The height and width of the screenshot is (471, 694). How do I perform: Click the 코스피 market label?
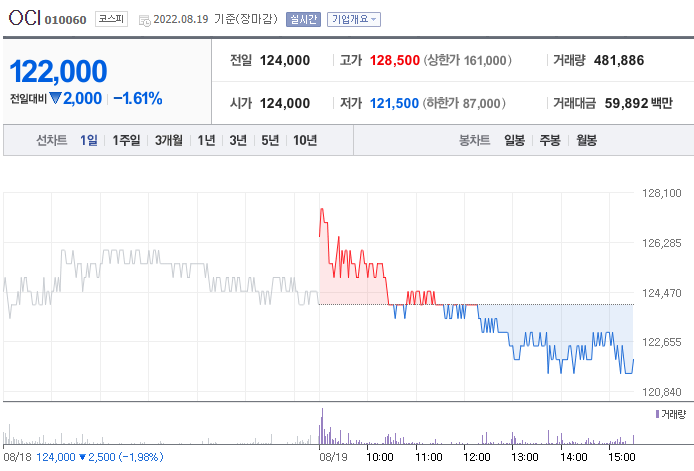click(112, 19)
